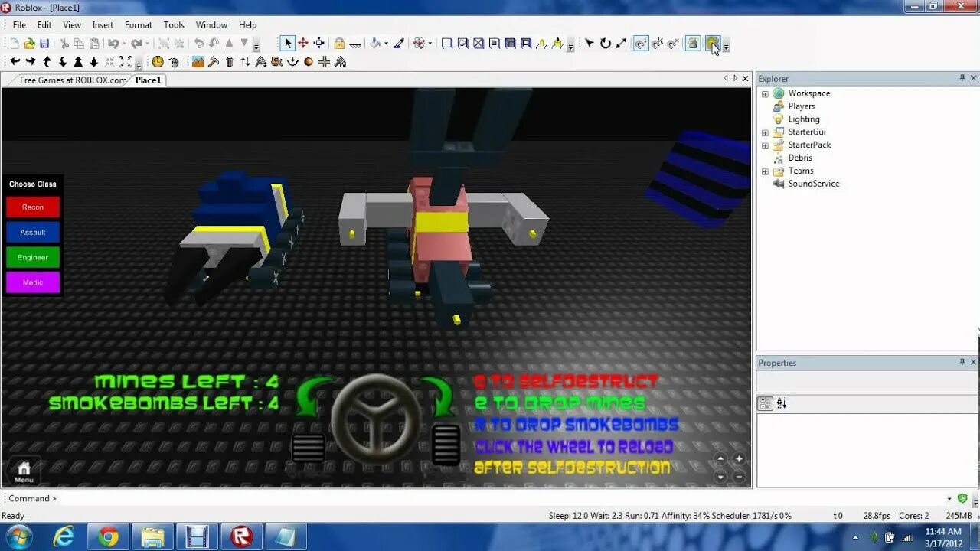Screen dimensions: 980x551
Task: Open the Format menu
Action: 138,24
